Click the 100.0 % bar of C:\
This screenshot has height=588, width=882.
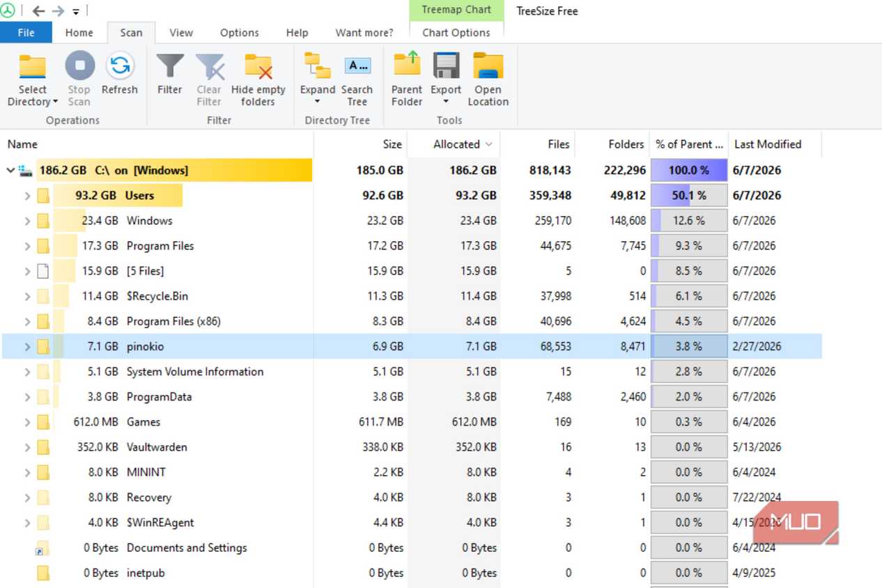coord(689,170)
